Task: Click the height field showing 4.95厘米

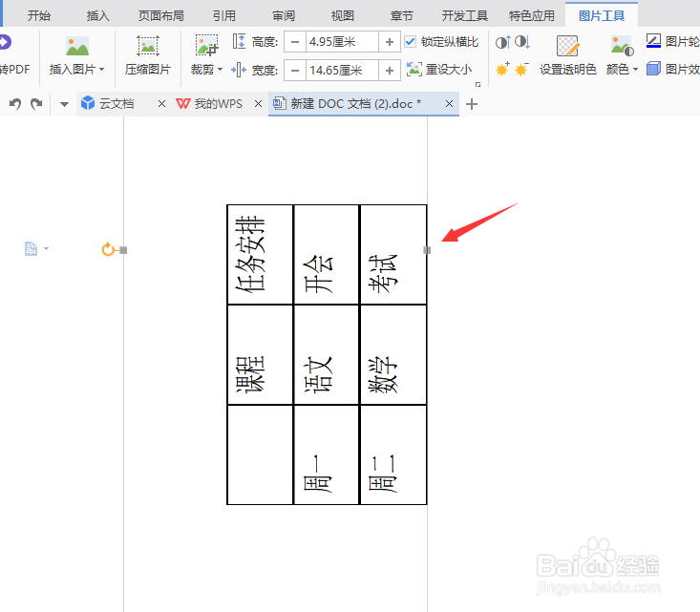Action: point(342,42)
